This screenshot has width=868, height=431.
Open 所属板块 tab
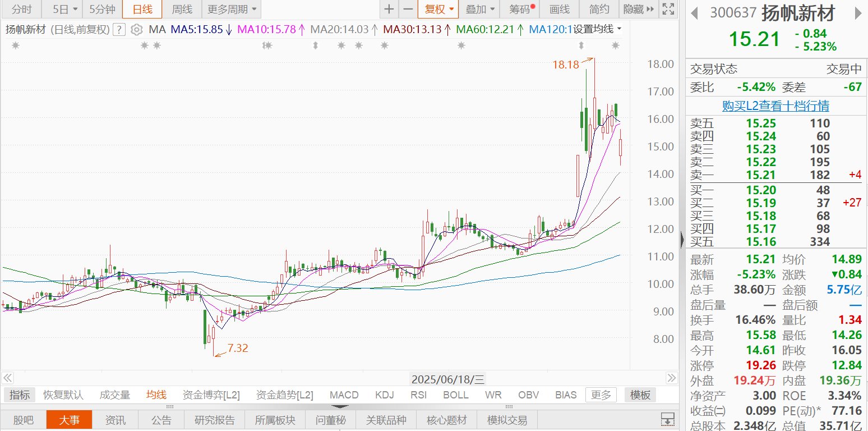pos(275,420)
